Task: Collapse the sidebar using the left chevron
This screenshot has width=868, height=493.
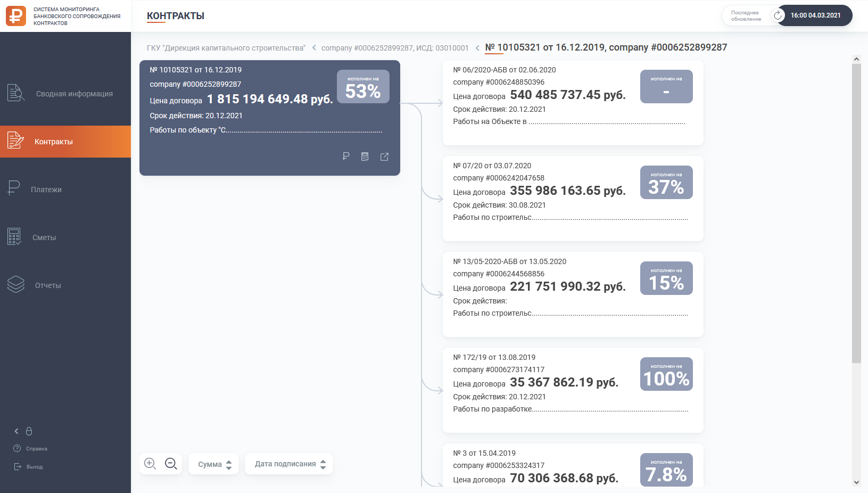Action: coord(16,431)
